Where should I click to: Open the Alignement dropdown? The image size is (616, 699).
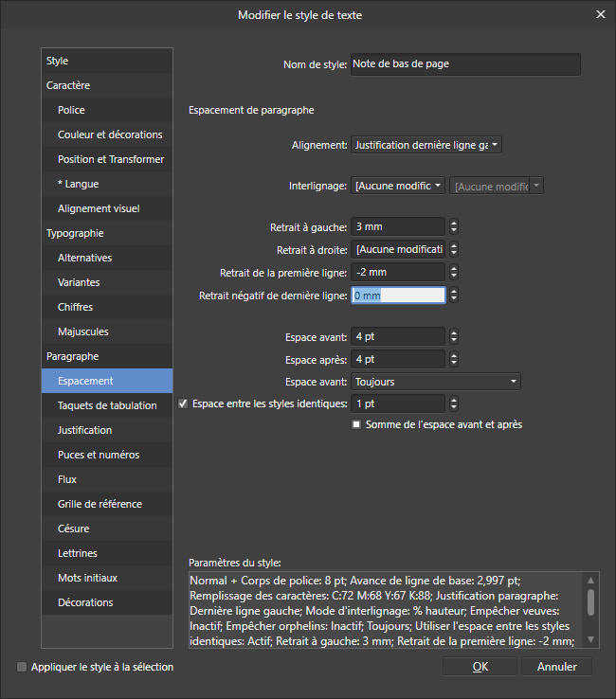426,145
